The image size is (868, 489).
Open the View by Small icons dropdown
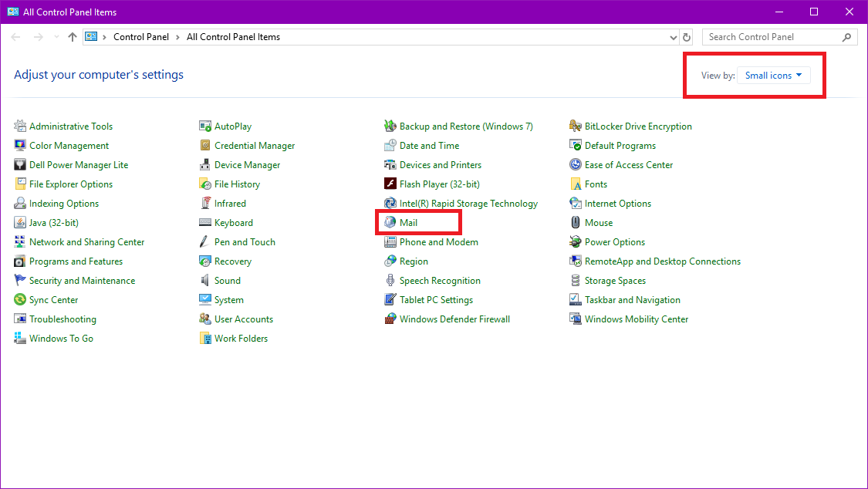774,76
